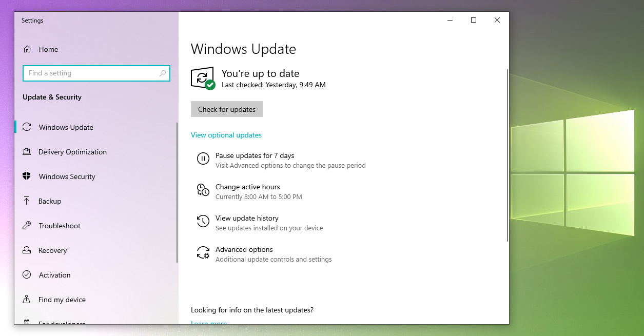This screenshot has width=644, height=336.
Task: Click the active hours clock icon
Action: click(x=203, y=190)
